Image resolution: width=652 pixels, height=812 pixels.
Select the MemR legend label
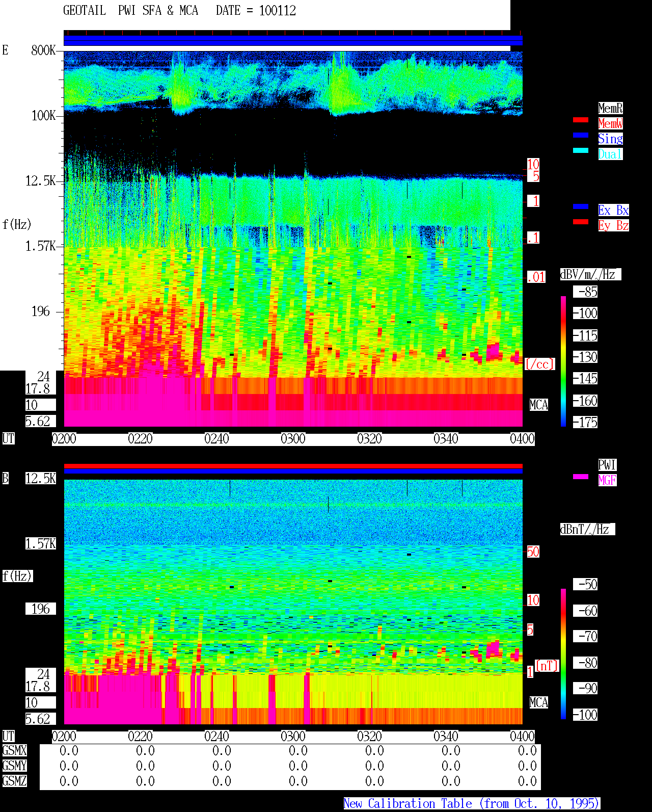pyautogui.click(x=610, y=108)
